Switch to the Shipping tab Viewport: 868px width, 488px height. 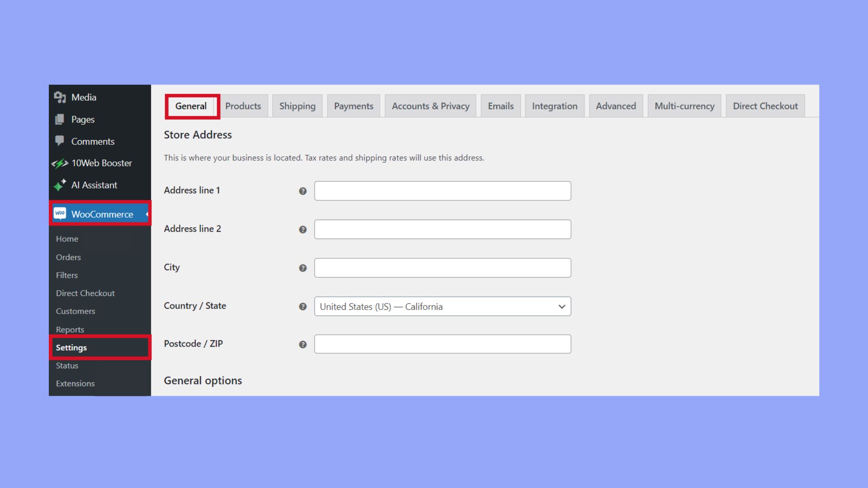coord(297,106)
